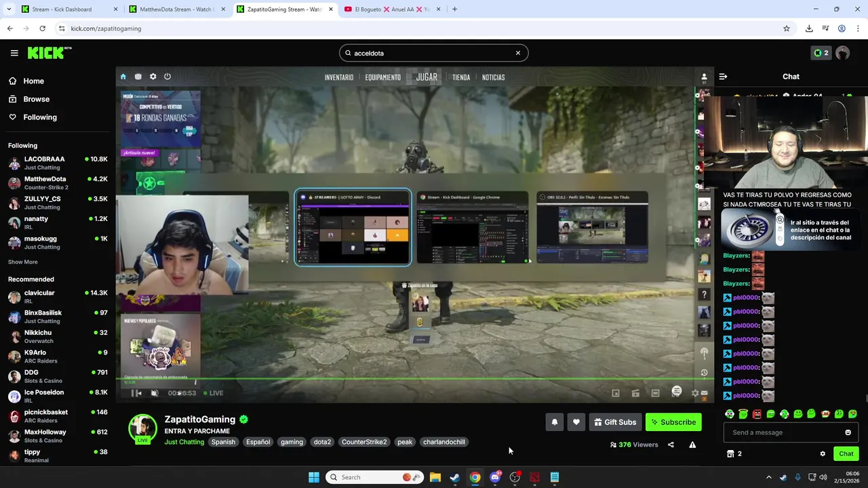Open clip creation icon in player
This screenshot has width=868, height=488.
[635, 393]
